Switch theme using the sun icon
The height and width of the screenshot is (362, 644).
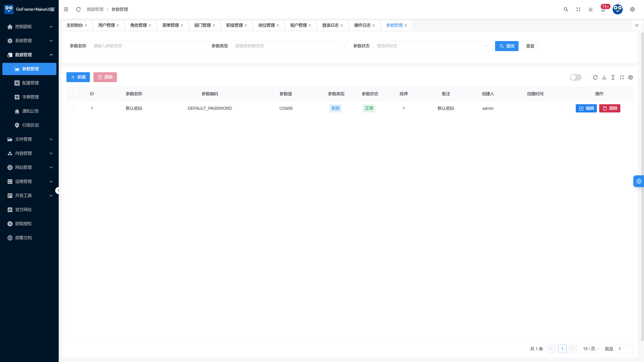pos(591,10)
